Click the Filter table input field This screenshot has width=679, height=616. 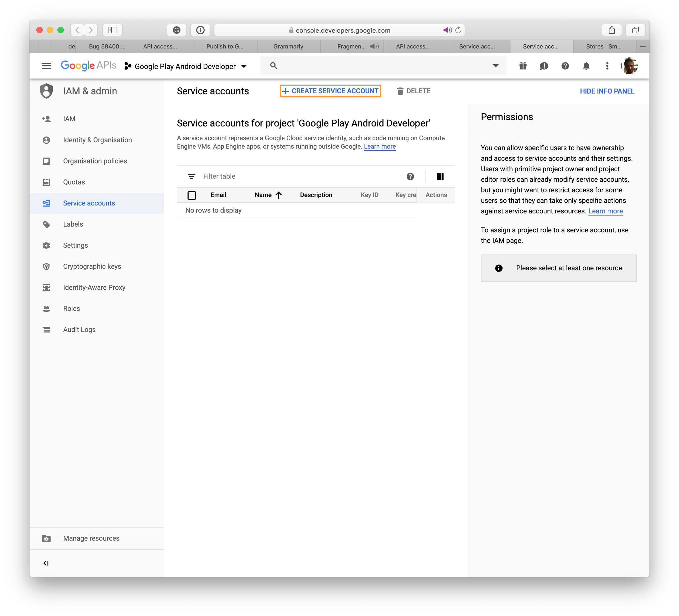(296, 176)
